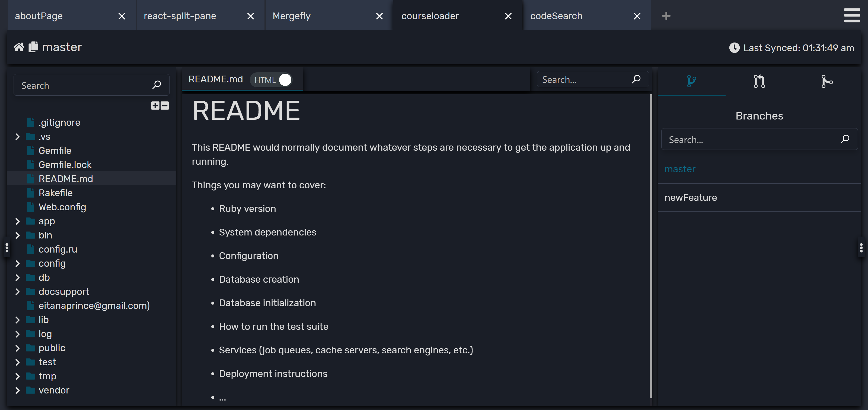Image resolution: width=868 pixels, height=410 pixels.
Task: Open the Gemfile.lock file
Action: (65, 164)
